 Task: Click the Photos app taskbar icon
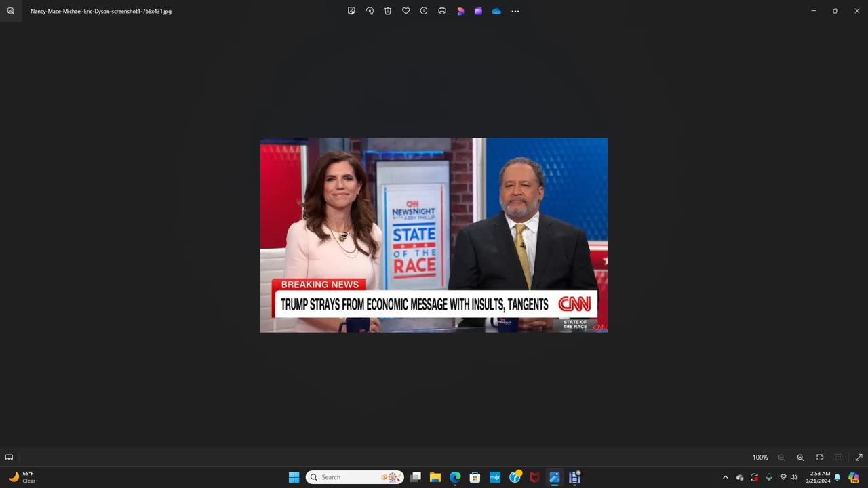click(x=555, y=477)
